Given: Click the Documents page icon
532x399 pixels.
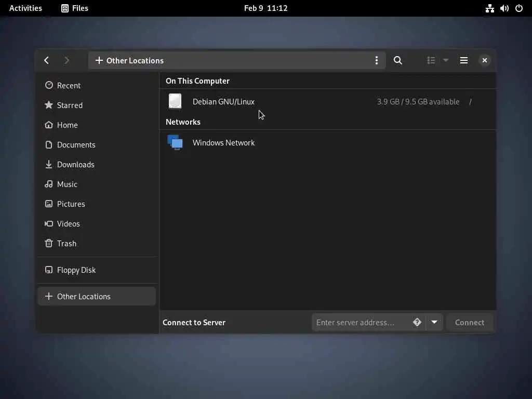Looking at the screenshot, I should pyautogui.click(x=49, y=144).
